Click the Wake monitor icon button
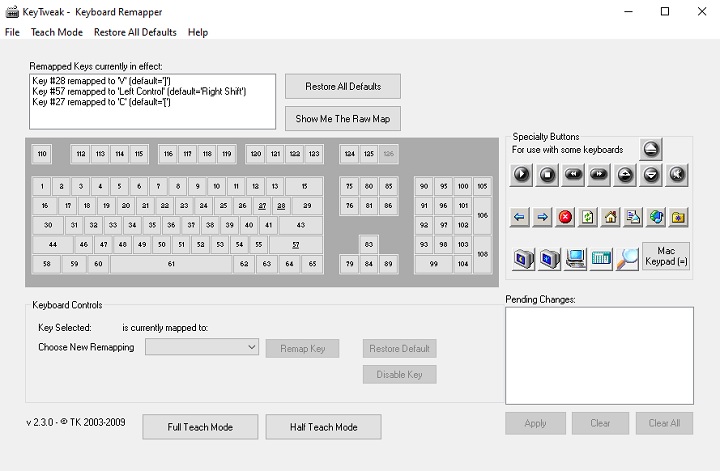Image resolution: width=720 pixels, height=471 pixels. pyautogui.click(x=550, y=259)
